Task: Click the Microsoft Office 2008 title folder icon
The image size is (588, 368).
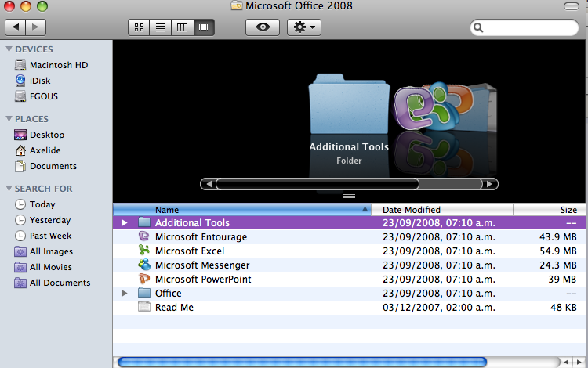Action: (x=237, y=5)
